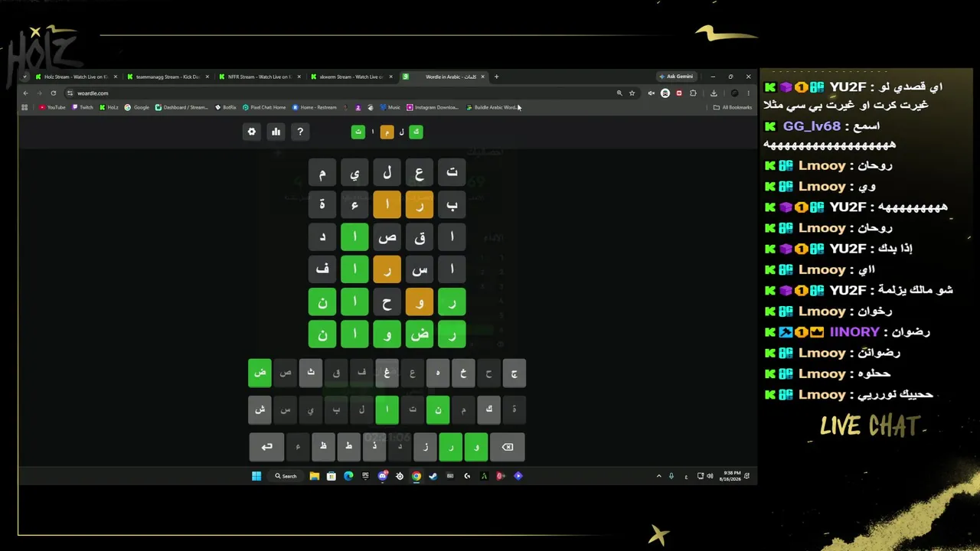Tap the ز key on the keyboard
The height and width of the screenshot is (551, 980).
425,447
